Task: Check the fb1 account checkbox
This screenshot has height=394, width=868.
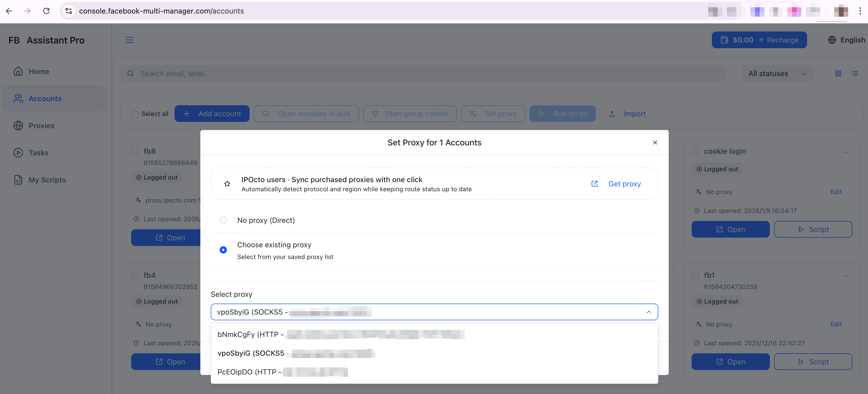Action: (695, 275)
